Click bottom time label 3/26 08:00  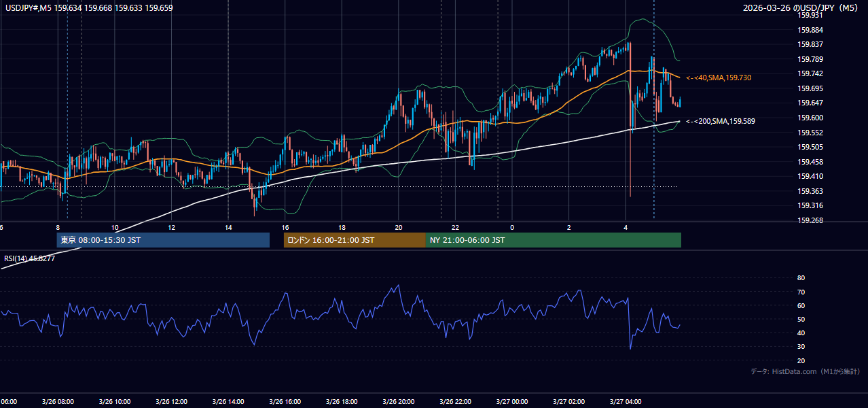point(58,402)
